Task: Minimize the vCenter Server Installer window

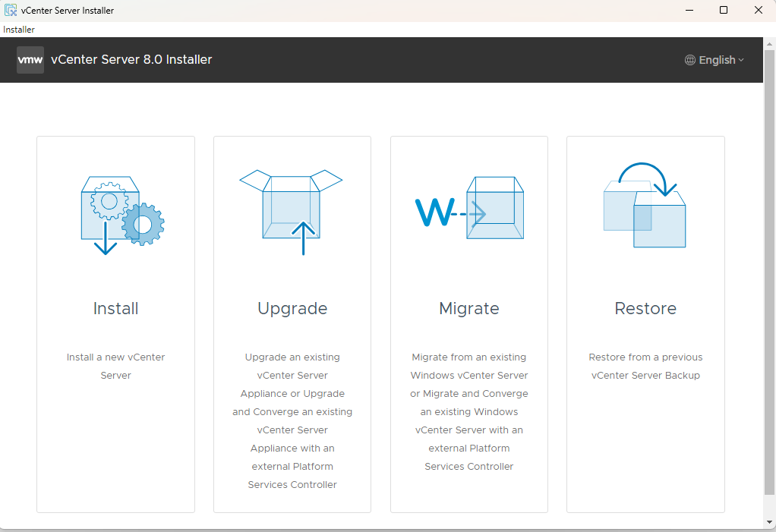Action: 689,11
